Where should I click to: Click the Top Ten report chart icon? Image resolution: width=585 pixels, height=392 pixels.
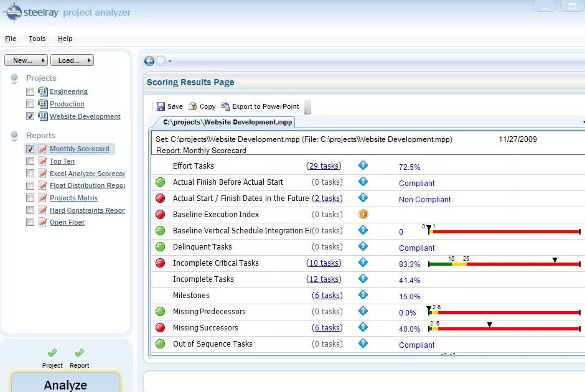(x=43, y=161)
